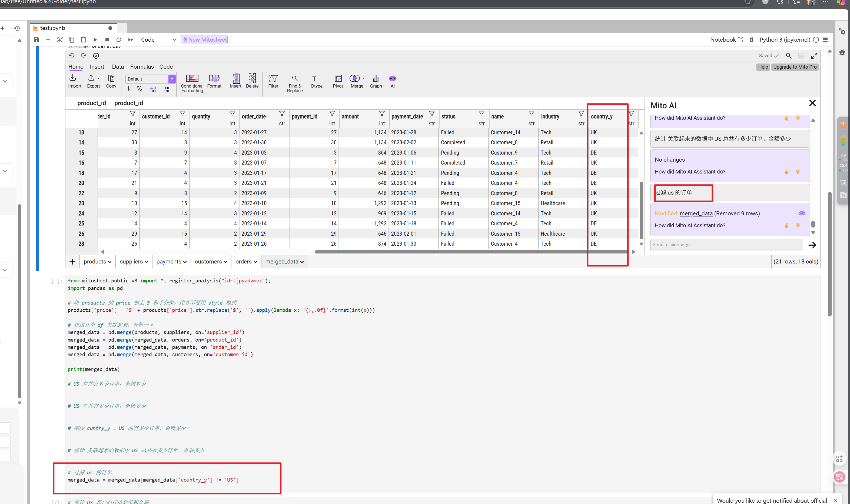The image size is (850, 504).
Task: Close the Mito AI panel
Action: click(812, 103)
